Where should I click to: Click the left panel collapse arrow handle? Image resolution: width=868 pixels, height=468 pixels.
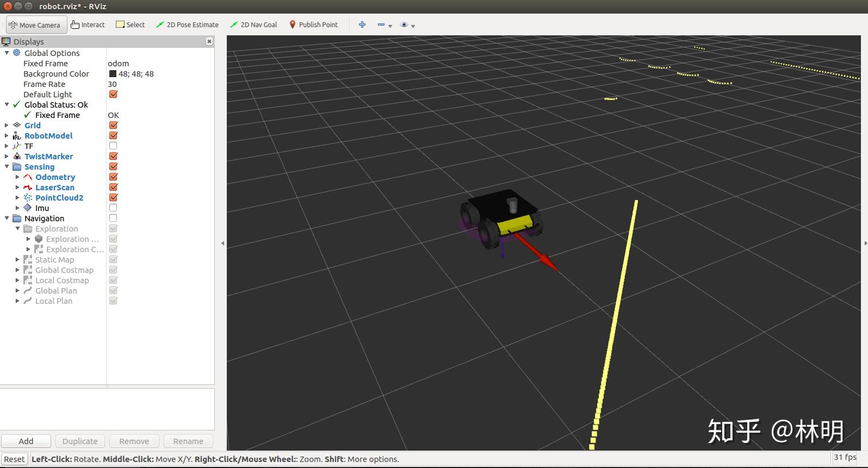tap(222, 243)
